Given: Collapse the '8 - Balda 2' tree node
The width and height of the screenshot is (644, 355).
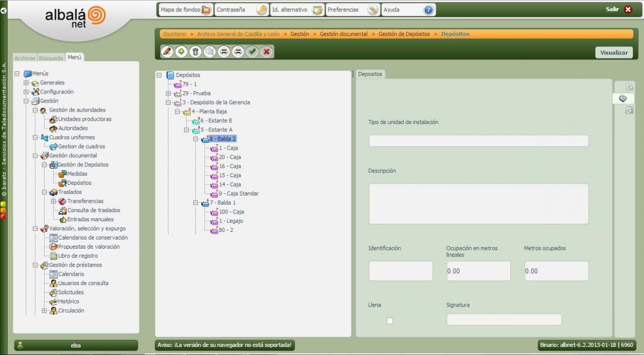Looking at the screenshot, I should click(x=195, y=139).
